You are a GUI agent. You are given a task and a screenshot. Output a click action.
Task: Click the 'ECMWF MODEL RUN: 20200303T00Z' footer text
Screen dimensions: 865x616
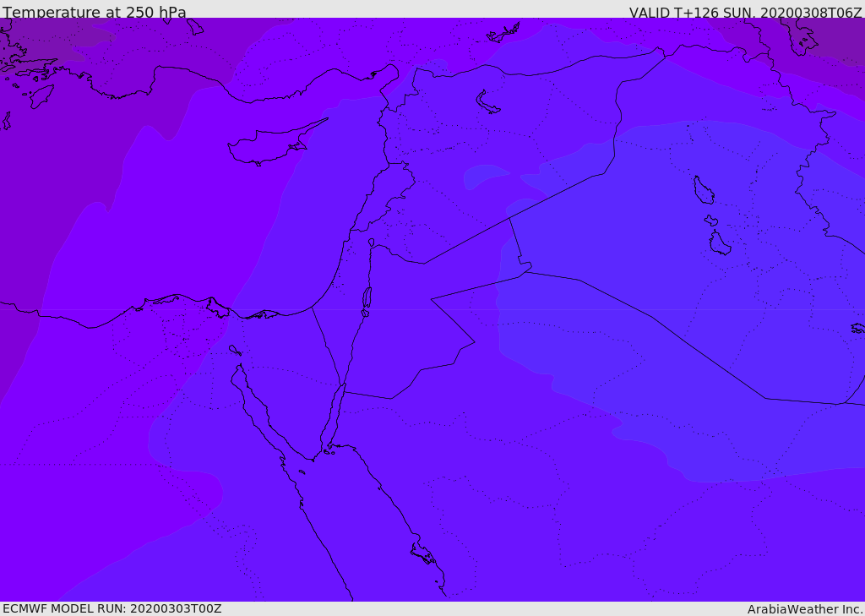tap(112, 609)
